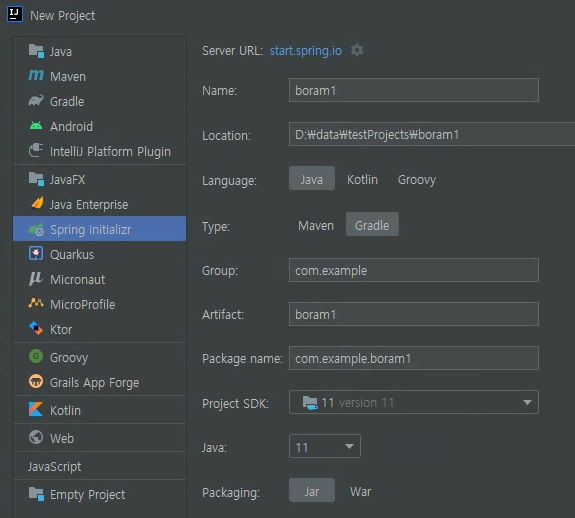Screen dimensions: 575x518
Task: Select Java as the language
Action: [312, 178]
